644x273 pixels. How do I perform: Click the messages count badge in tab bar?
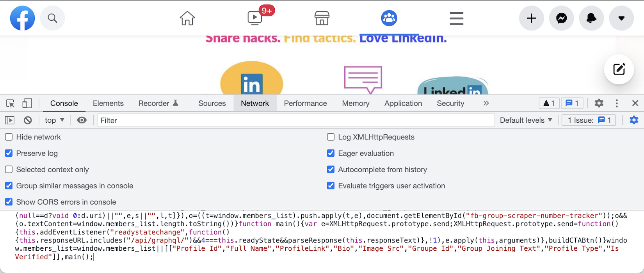(572, 103)
